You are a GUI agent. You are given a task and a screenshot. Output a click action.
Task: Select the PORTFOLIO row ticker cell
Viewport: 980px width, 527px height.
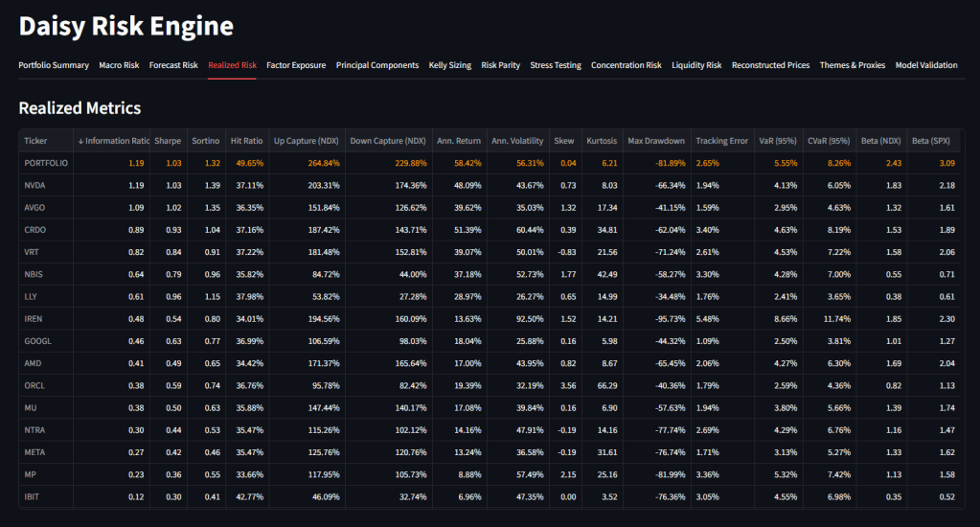pyautogui.click(x=45, y=163)
